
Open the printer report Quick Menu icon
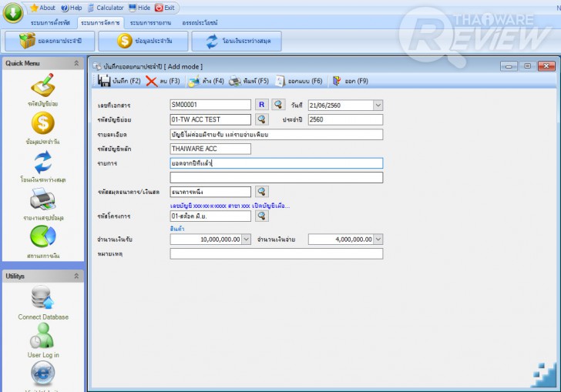tap(43, 199)
